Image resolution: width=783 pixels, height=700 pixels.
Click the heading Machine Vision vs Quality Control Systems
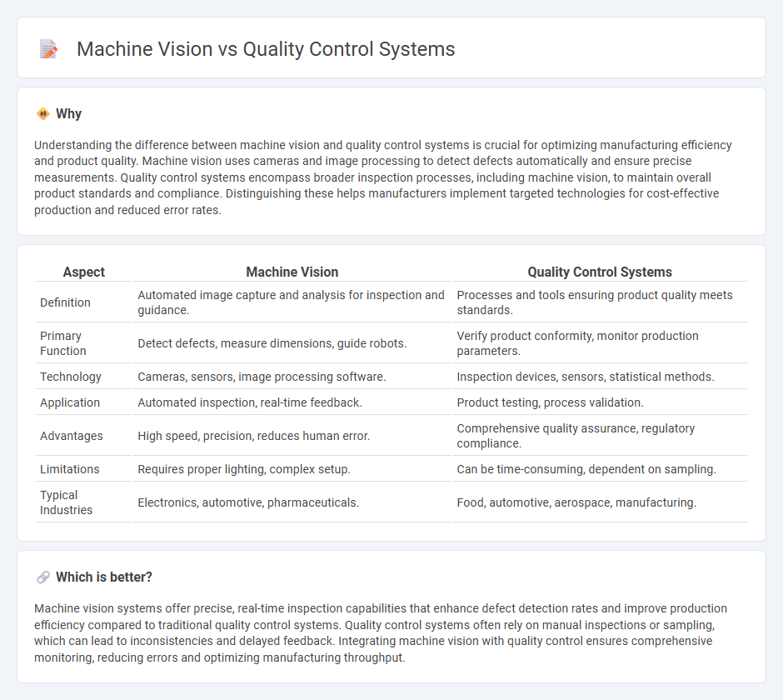266,49
